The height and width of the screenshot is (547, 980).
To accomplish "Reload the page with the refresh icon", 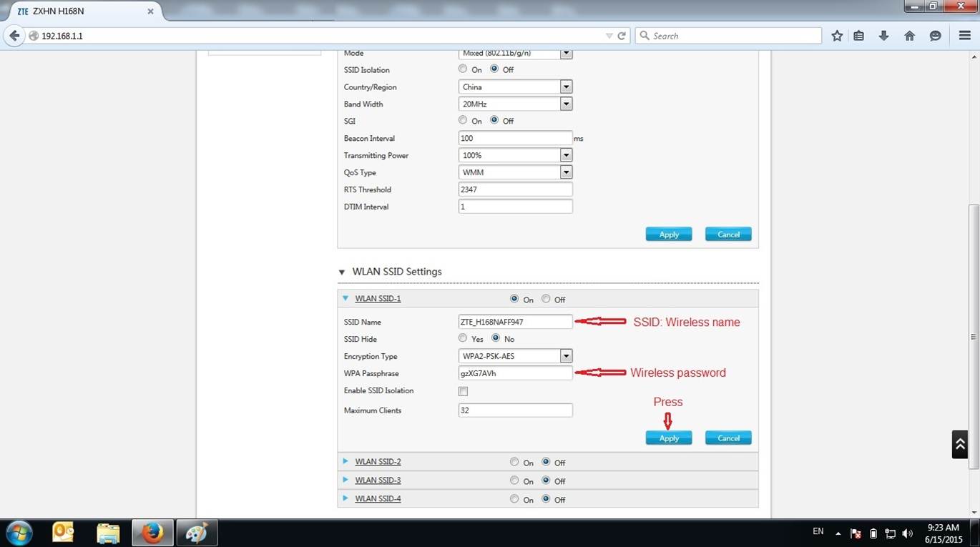I will point(622,36).
